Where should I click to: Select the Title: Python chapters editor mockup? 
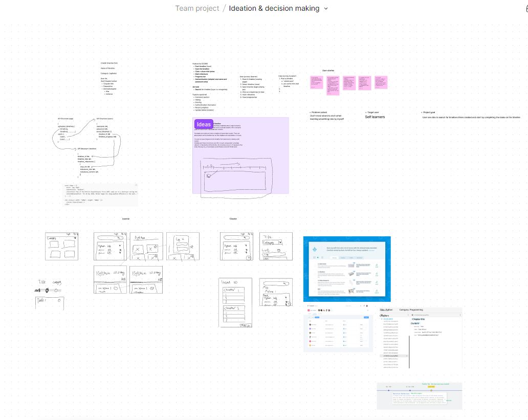coord(421,338)
